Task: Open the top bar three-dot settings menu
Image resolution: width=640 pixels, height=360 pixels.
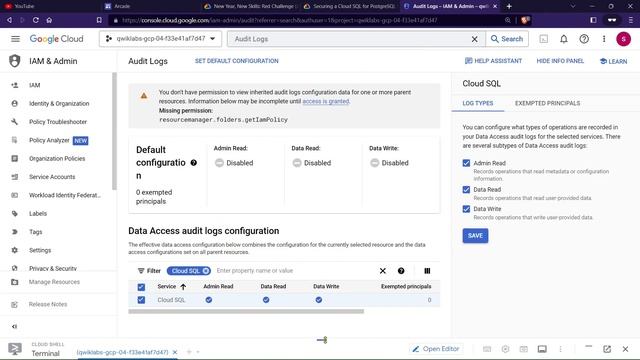Action: [604, 39]
